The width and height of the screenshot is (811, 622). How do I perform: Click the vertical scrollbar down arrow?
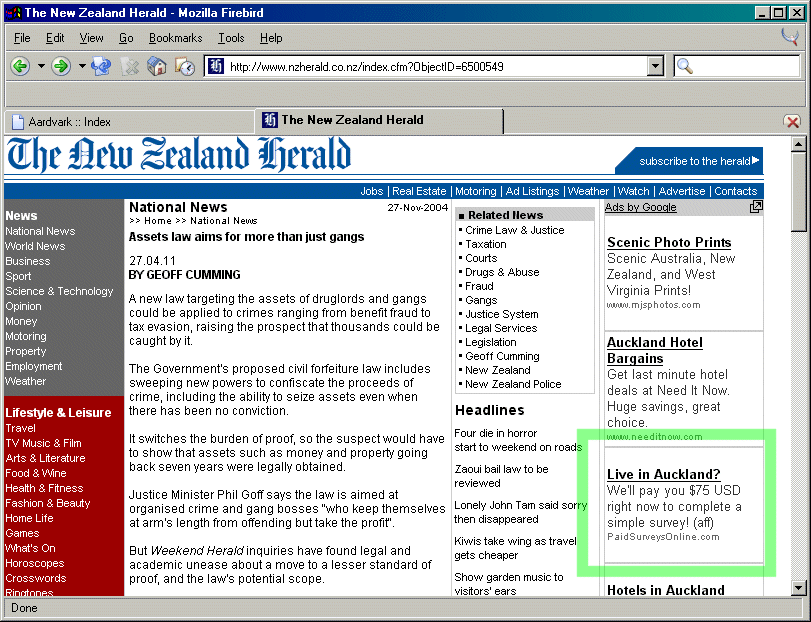(798, 588)
